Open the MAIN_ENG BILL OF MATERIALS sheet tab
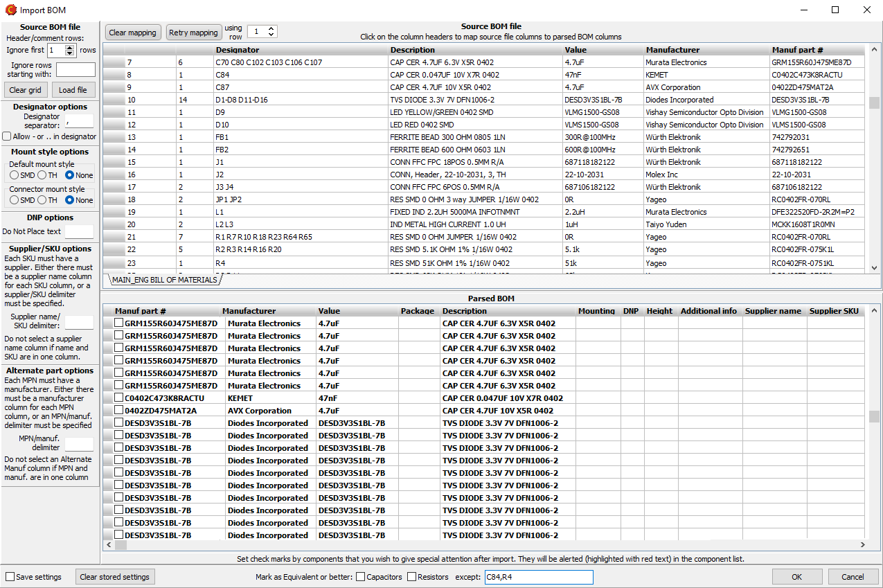The width and height of the screenshot is (883, 588). (x=164, y=280)
